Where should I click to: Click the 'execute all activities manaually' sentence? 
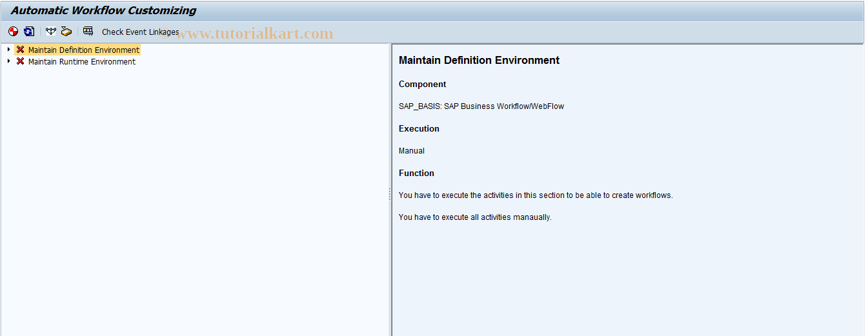(475, 217)
